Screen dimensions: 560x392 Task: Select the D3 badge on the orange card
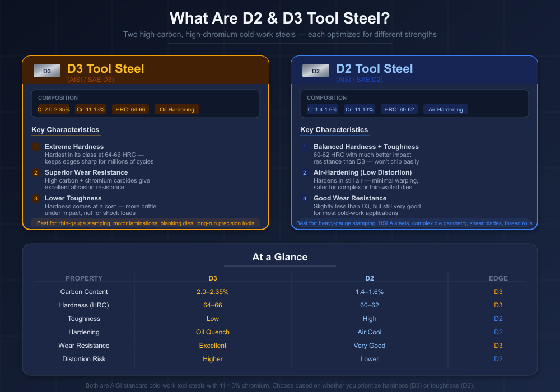[47, 71]
